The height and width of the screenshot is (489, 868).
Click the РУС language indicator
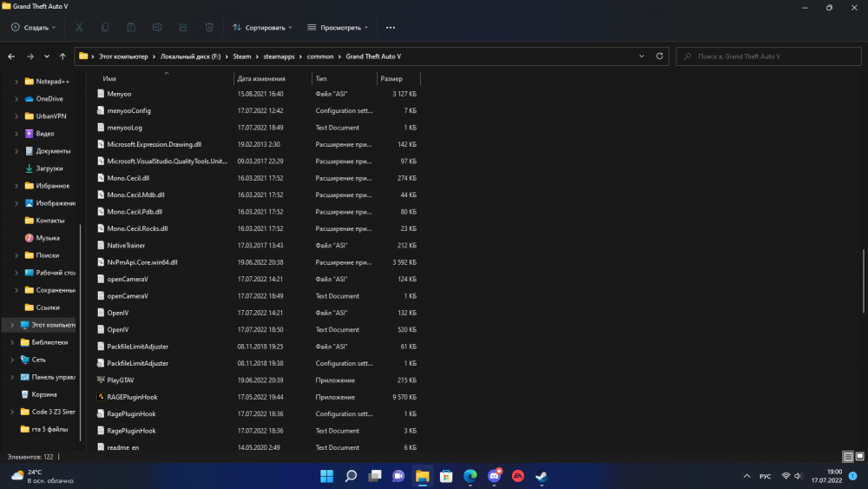pos(765,476)
